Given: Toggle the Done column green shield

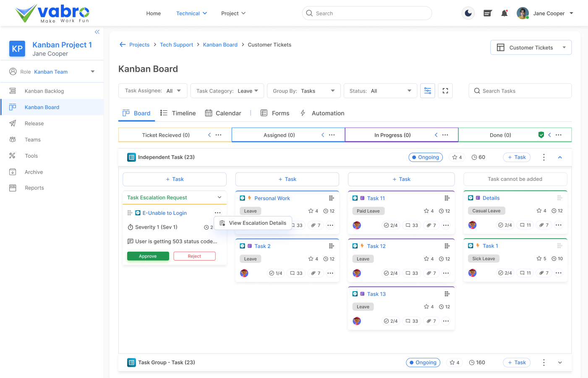Looking at the screenshot, I should click(x=541, y=135).
